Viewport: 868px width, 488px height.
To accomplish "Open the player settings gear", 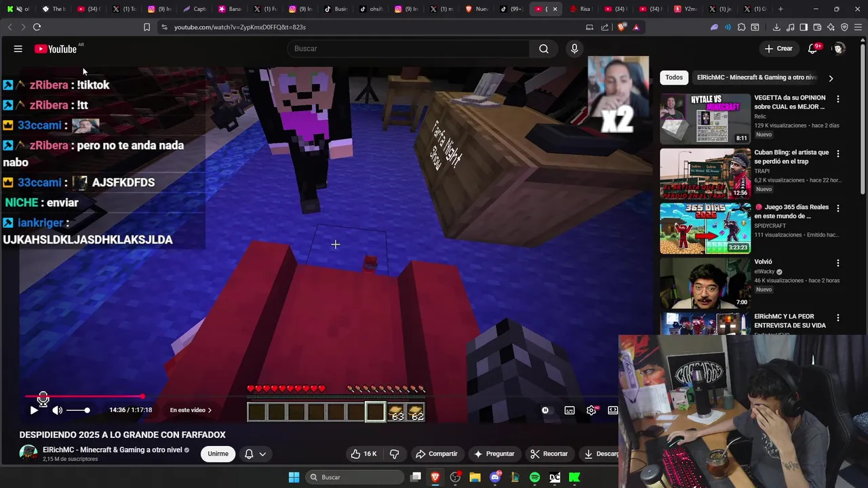I will (x=591, y=410).
